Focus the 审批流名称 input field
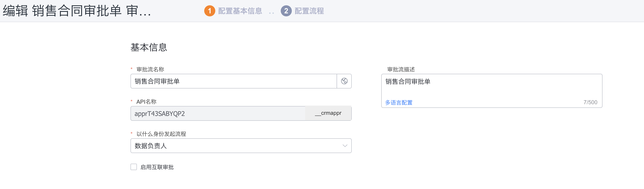This screenshot has height=189, width=644. tap(233, 81)
